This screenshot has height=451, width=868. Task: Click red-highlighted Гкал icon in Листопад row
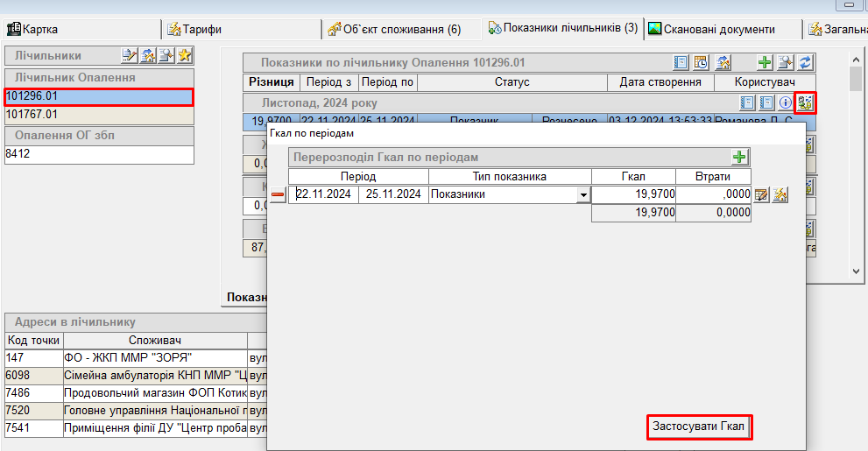coord(805,102)
